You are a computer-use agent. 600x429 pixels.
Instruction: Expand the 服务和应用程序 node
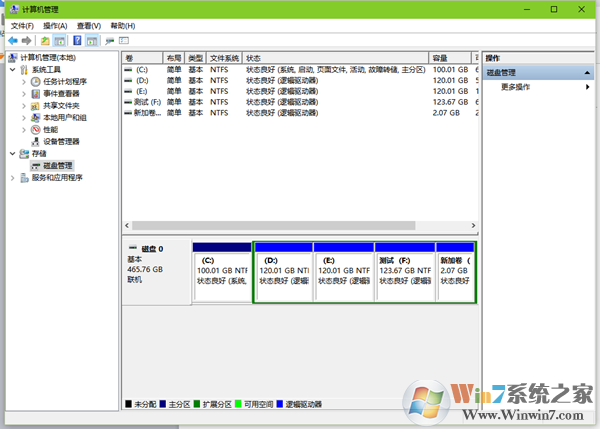(11, 177)
